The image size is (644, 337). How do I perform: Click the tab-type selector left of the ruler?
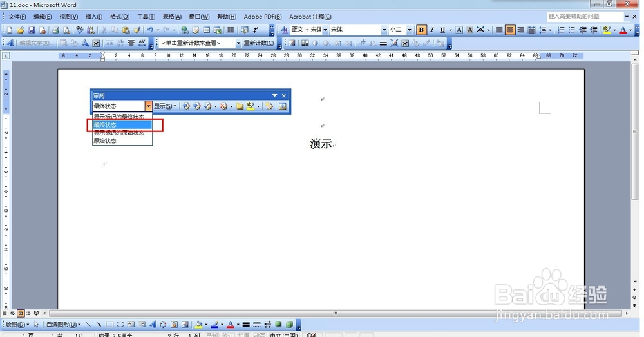[x=6, y=55]
